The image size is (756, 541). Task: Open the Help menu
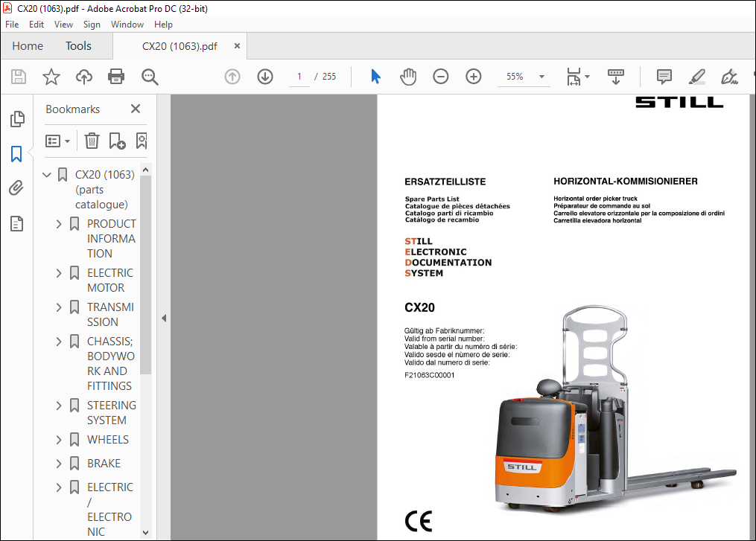163,24
